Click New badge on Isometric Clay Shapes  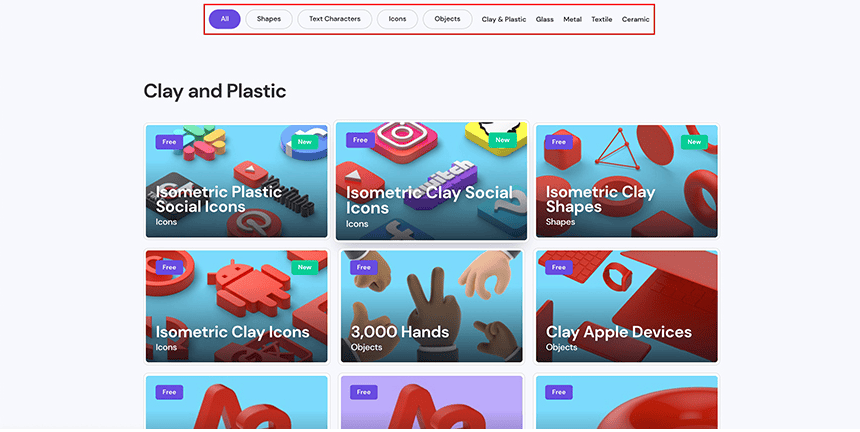[x=694, y=142]
